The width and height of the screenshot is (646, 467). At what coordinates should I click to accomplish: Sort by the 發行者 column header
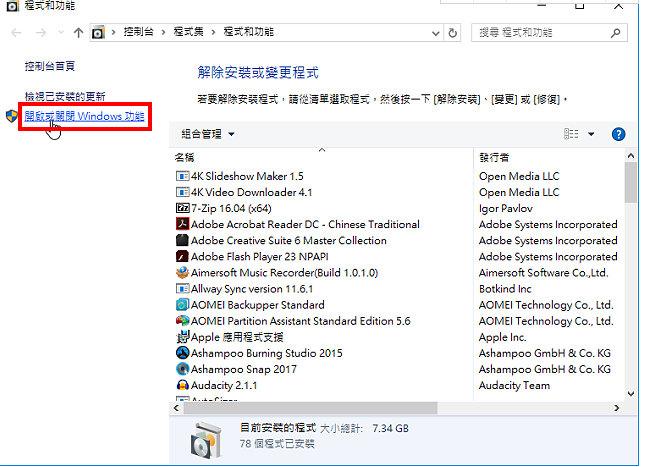tap(494, 157)
